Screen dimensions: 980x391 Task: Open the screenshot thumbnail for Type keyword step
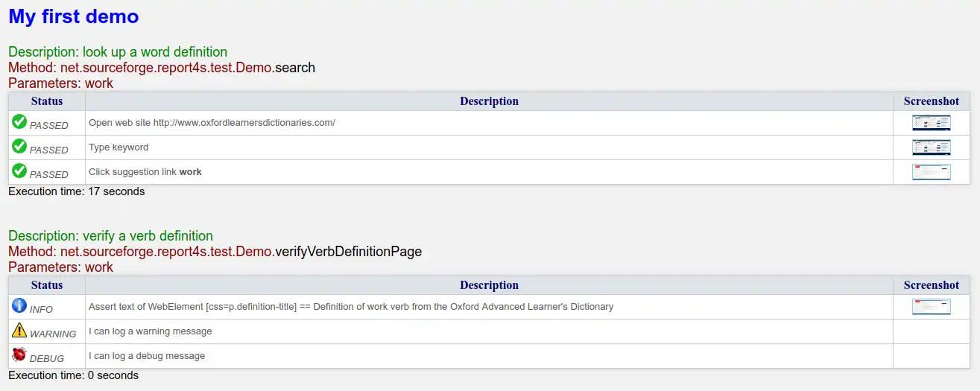pos(931,147)
